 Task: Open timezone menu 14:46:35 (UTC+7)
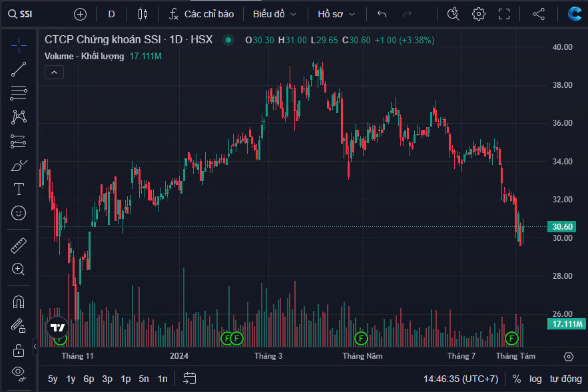pos(461,379)
